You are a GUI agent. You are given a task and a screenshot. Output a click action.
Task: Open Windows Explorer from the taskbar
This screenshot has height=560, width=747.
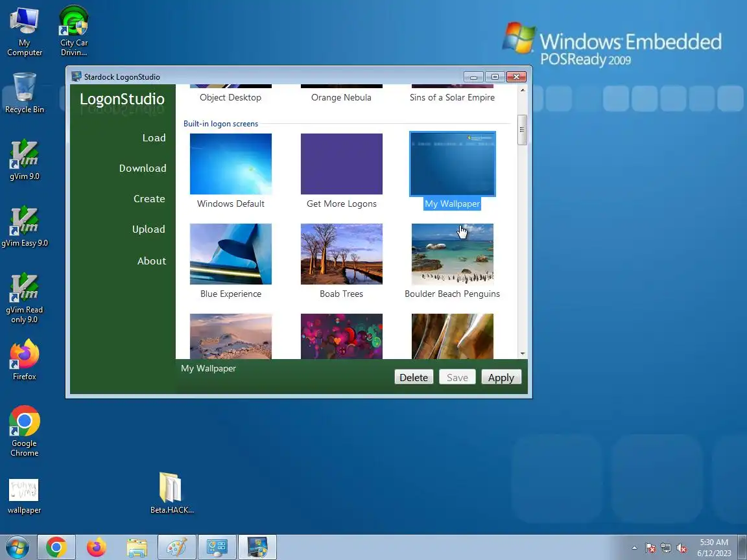click(137, 547)
